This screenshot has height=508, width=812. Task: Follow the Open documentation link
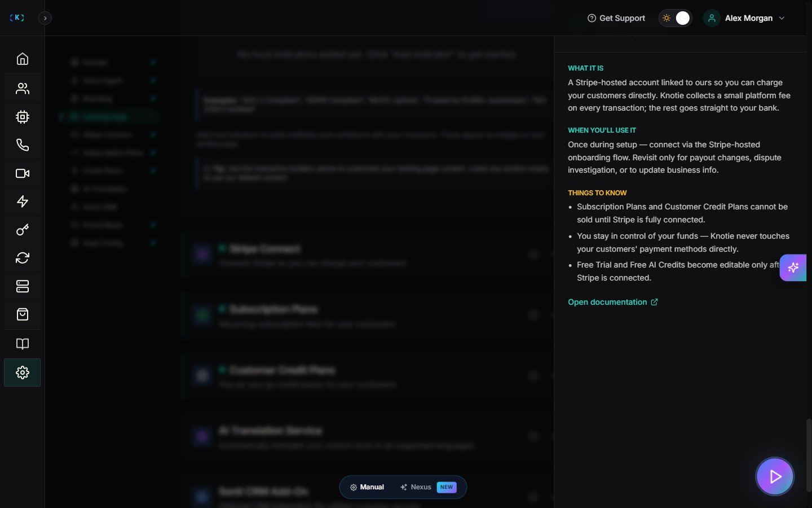tap(613, 302)
